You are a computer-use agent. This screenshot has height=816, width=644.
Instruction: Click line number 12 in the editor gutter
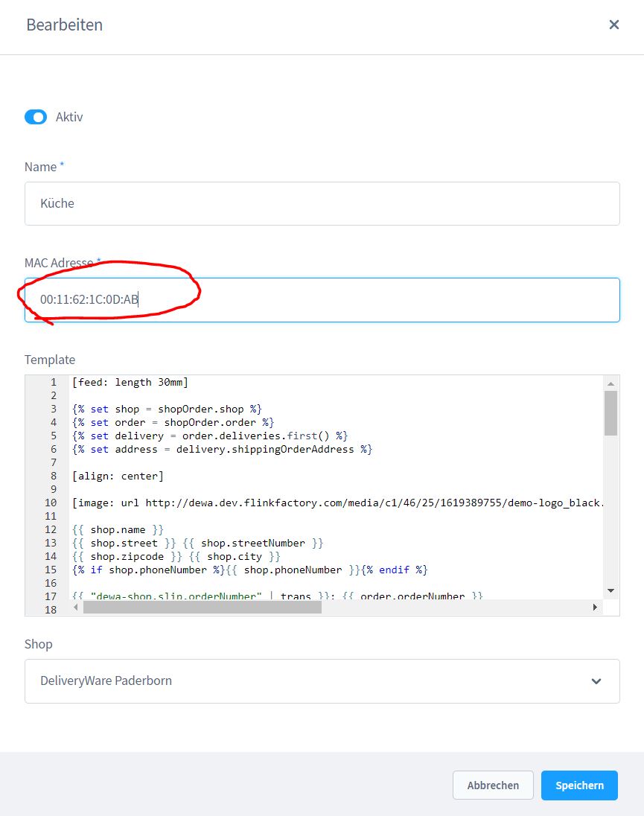coord(50,529)
